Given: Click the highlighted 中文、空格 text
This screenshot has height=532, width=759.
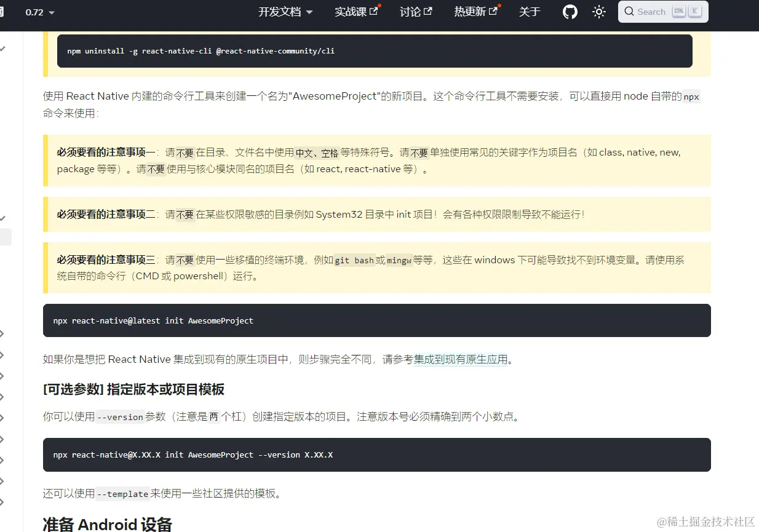Looking at the screenshot, I should tap(317, 153).
